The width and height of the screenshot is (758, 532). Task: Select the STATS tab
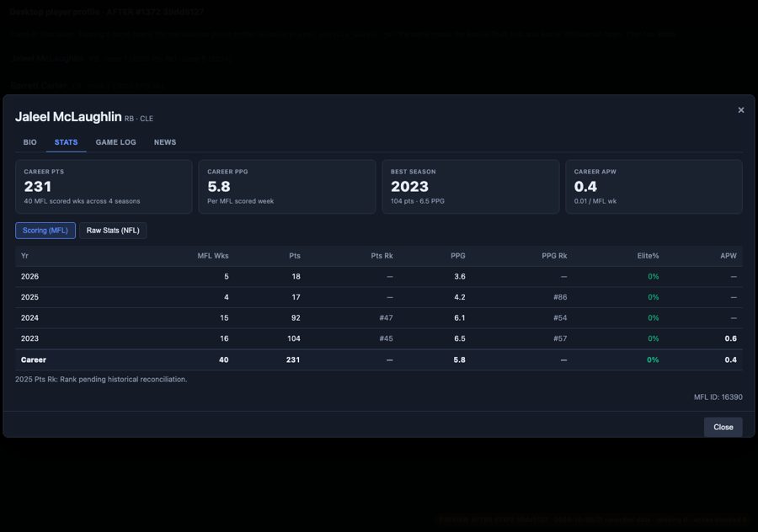(x=67, y=142)
